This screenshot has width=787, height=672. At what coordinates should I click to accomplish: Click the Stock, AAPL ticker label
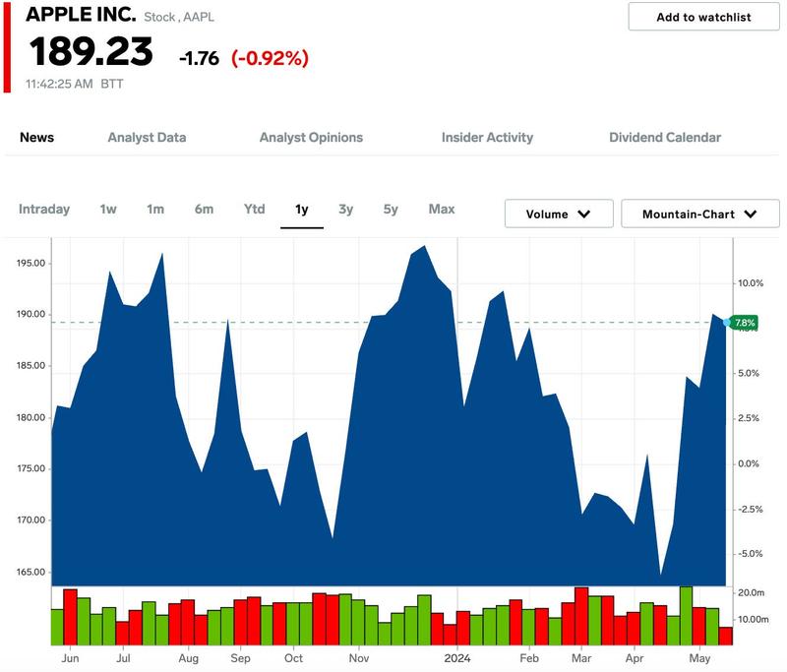coord(179,17)
